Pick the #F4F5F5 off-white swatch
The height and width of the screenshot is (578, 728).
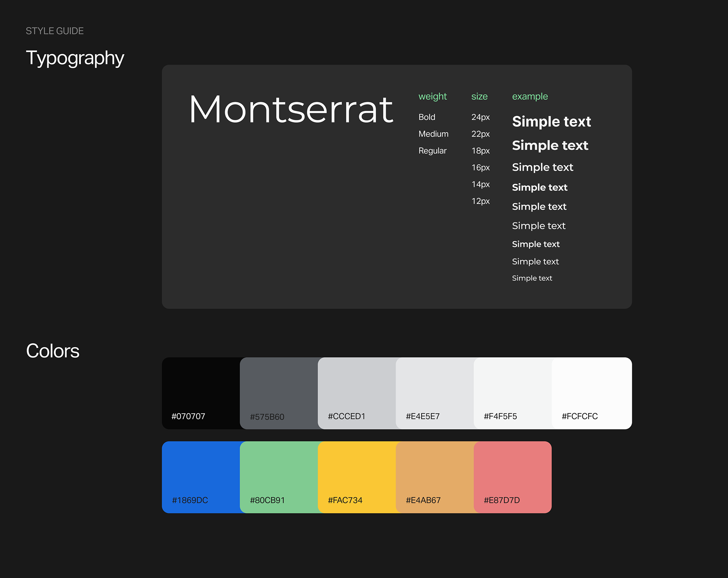[x=513, y=393]
